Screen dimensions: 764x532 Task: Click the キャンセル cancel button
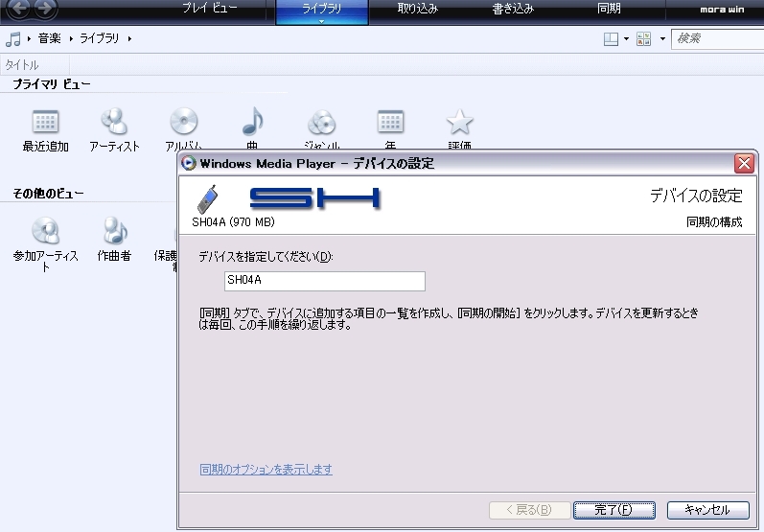708,510
